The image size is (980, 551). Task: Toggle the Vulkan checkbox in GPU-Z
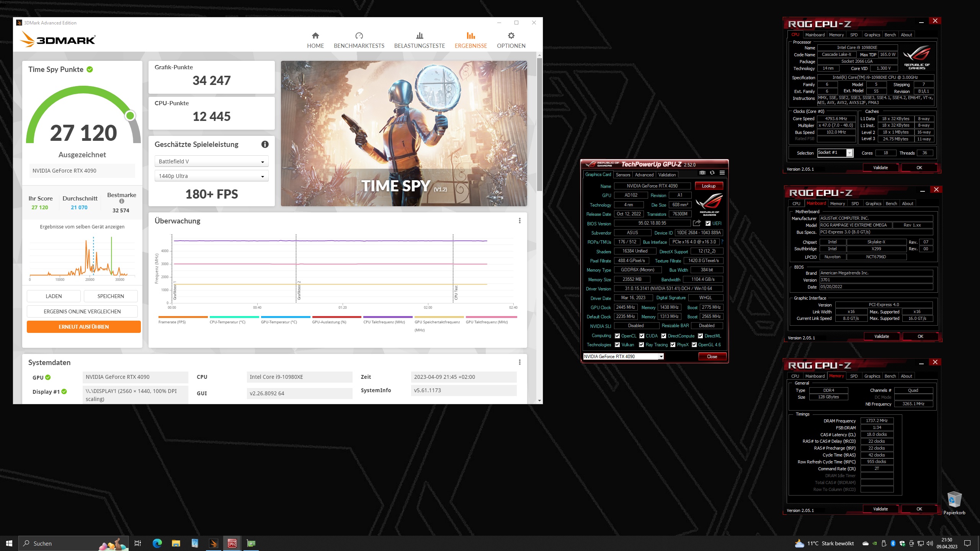(617, 345)
